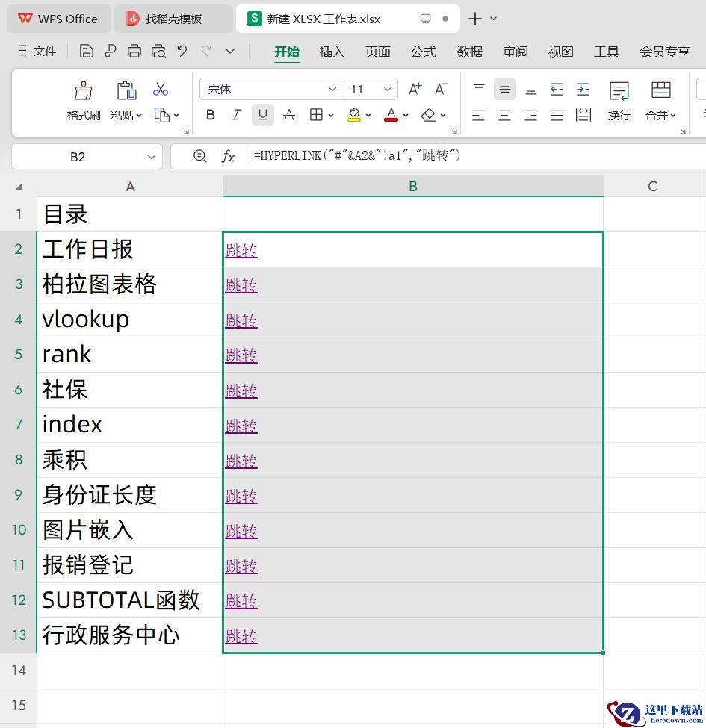Click the export/share icon beside save

pos(111,51)
